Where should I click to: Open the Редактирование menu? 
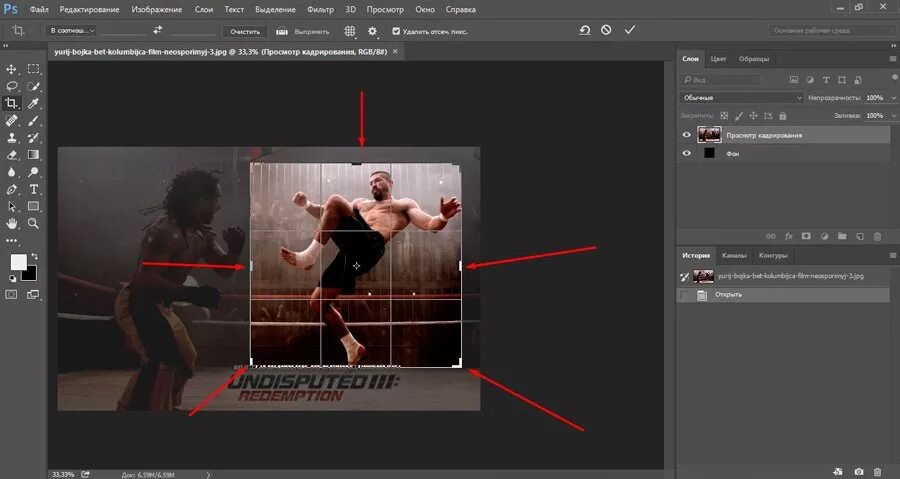[90, 9]
